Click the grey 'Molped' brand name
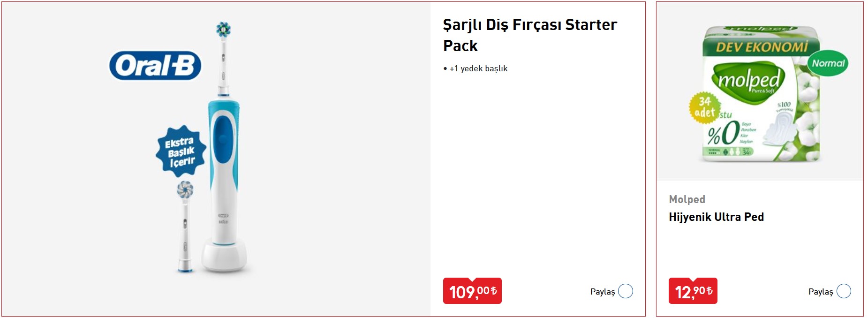Image resolution: width=868 pixels, height=318 pixels. [687, 199]
